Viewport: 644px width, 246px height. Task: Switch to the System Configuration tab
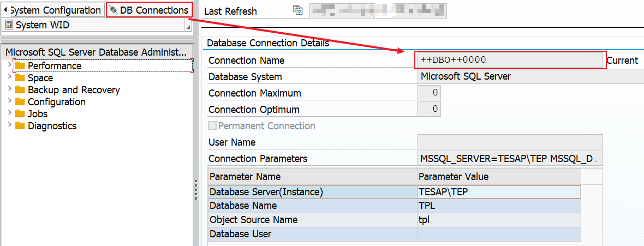click(x=56, y=10)
